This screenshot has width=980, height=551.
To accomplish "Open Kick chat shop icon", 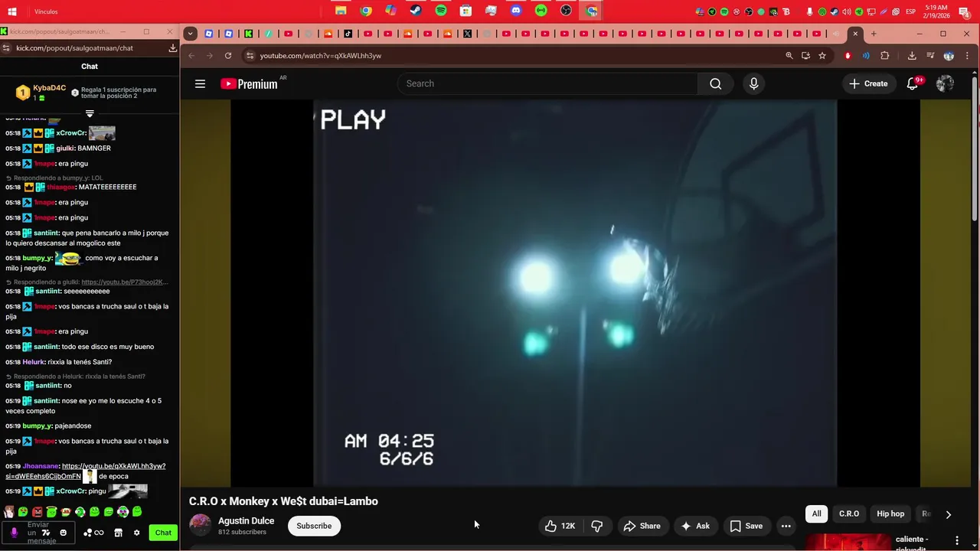I will click(x=119, y=533).
